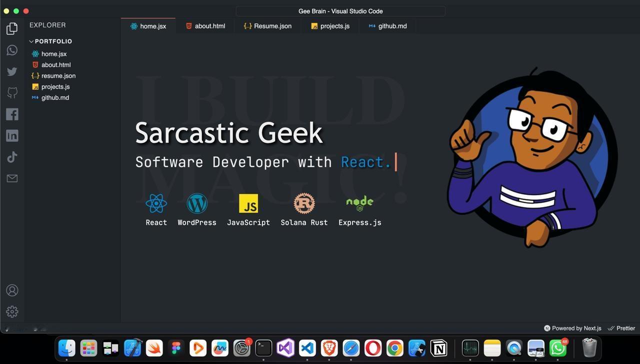
Task: Open Launchpad from the dock
Action: pyautogui.click(x=88, y=348)
